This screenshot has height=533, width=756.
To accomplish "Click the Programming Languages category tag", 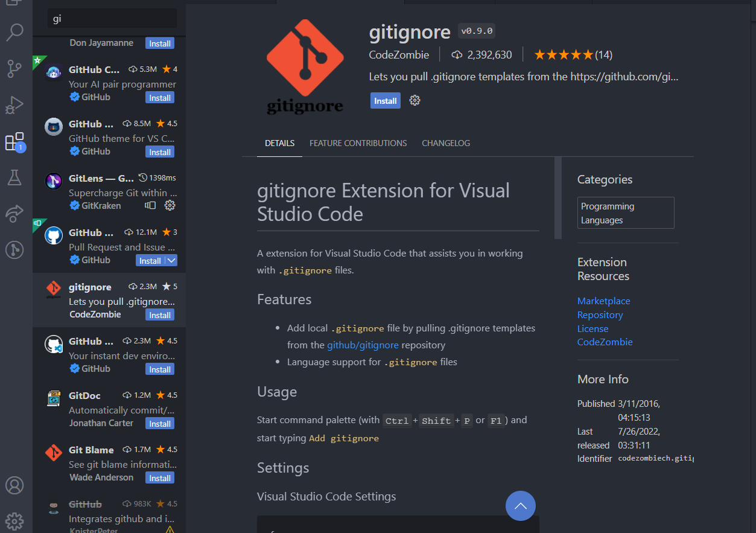I will click(626, 213).
